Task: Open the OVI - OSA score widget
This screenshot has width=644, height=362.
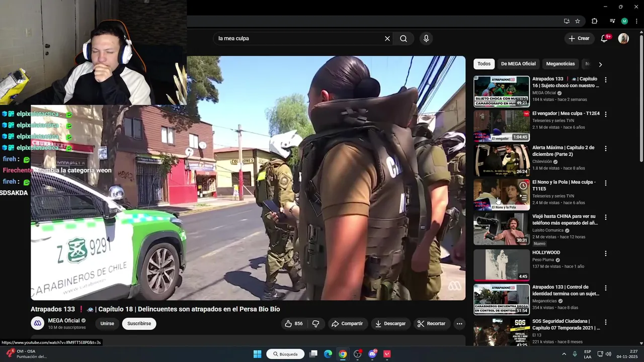Action: tap(26, 354)
